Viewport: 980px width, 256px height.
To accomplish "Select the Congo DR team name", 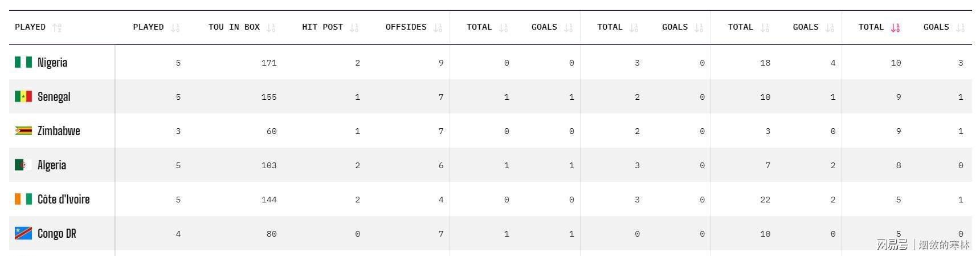I will point(57,234).
